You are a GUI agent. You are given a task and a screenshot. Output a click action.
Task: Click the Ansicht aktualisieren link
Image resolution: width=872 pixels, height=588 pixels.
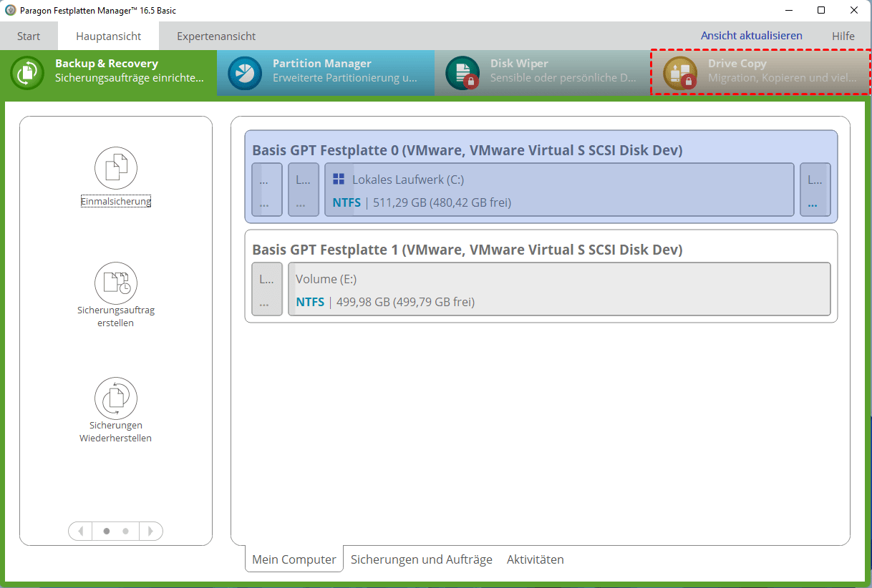click(752, 36)
